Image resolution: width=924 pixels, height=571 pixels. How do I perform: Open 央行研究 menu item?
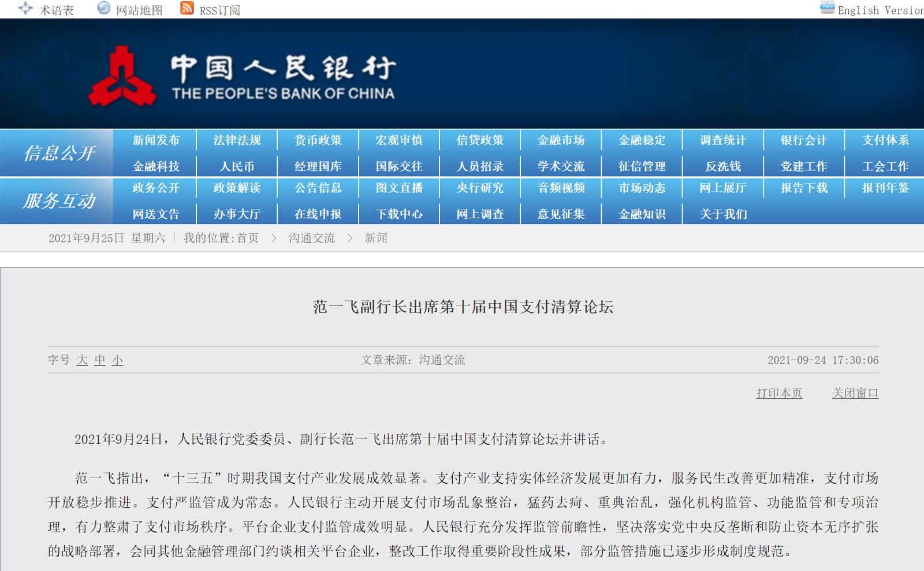coord(480,188)
